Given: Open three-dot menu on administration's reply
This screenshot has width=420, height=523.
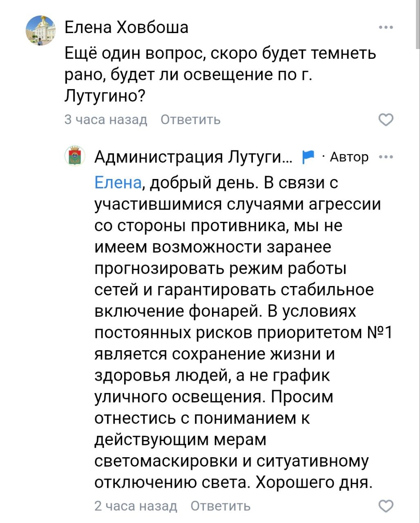Looking at the screenshot, I should tap(386, 157).
